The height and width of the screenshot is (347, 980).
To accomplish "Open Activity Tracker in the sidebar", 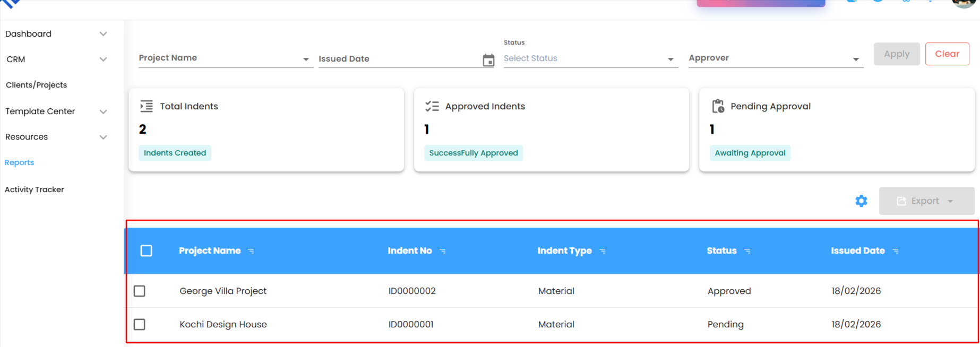I will [35, 189].
